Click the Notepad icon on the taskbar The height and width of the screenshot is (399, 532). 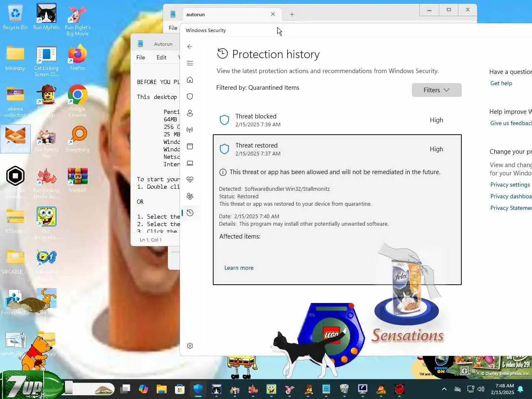[326, 389]
